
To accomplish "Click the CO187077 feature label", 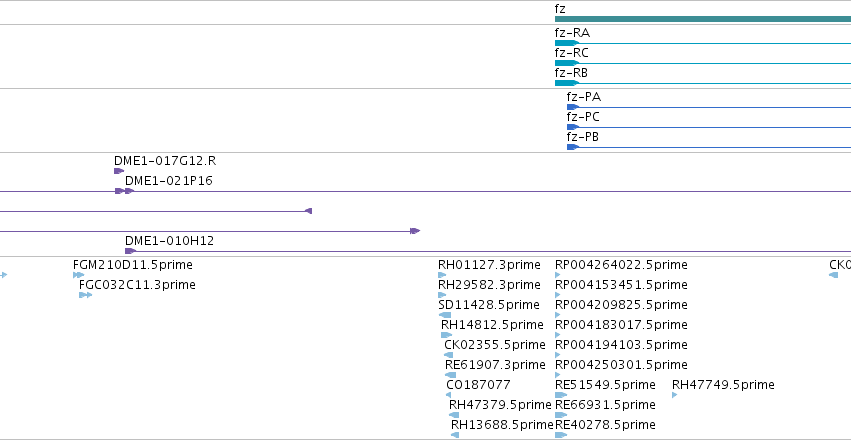I will pos(478,385).
